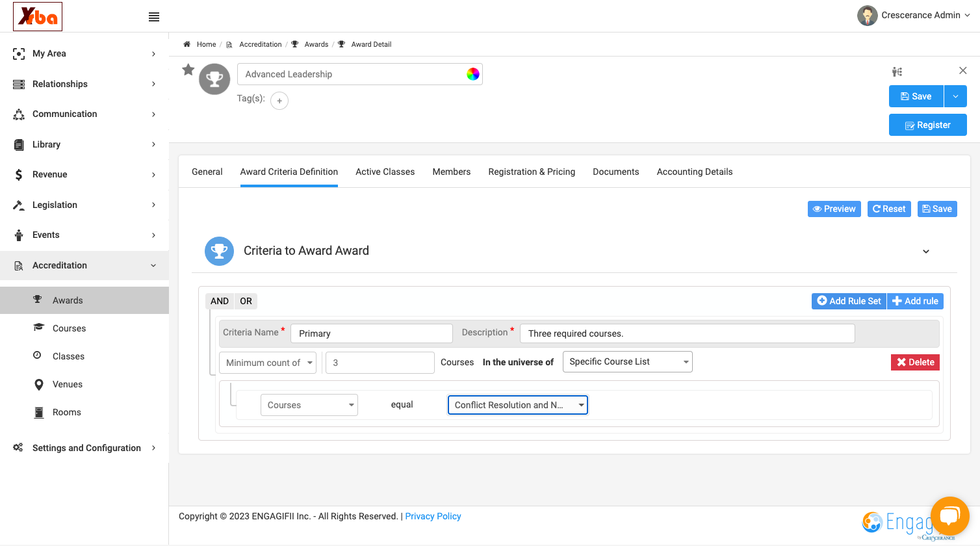Delete the Primary criteria rule
Screen dimensions: 980x546
click(915, 362)
